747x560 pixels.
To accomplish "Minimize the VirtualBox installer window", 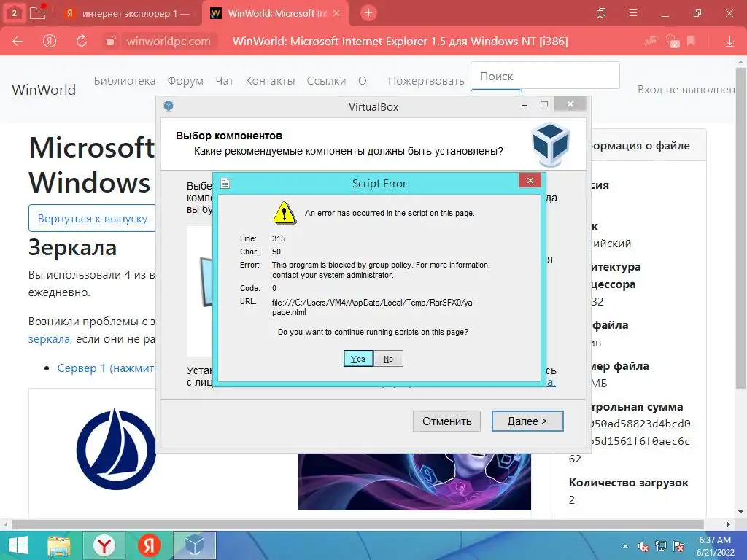I will 525,105.
